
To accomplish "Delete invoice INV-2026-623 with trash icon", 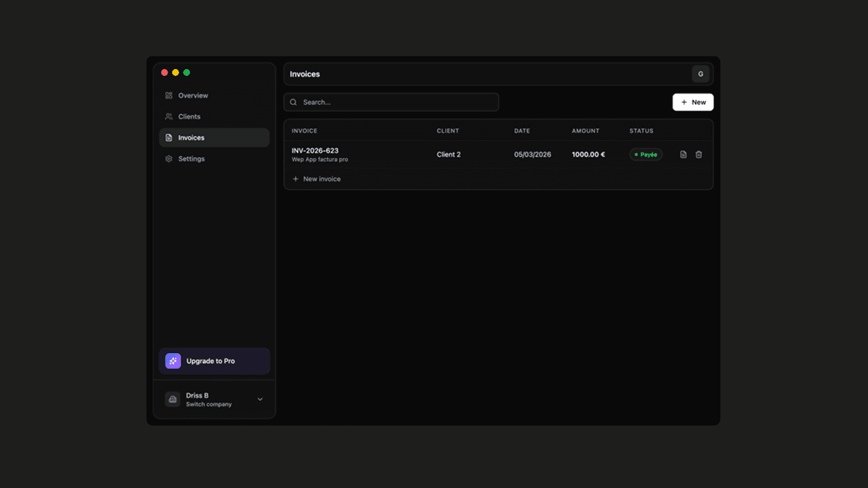I will coord(698,155).
